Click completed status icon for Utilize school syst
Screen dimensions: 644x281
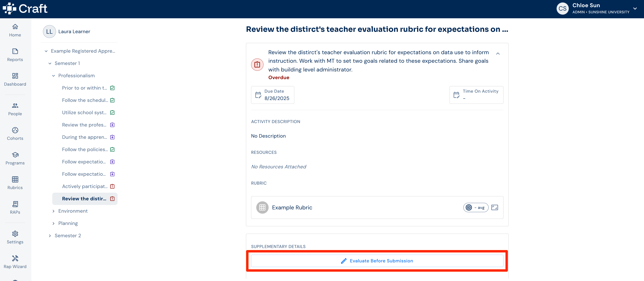[112, 112]
